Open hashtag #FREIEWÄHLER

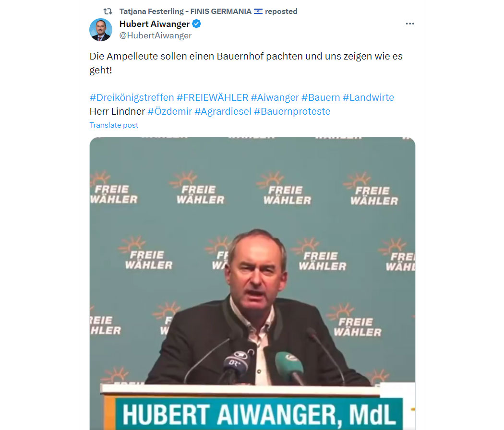(x=213, y=97)
